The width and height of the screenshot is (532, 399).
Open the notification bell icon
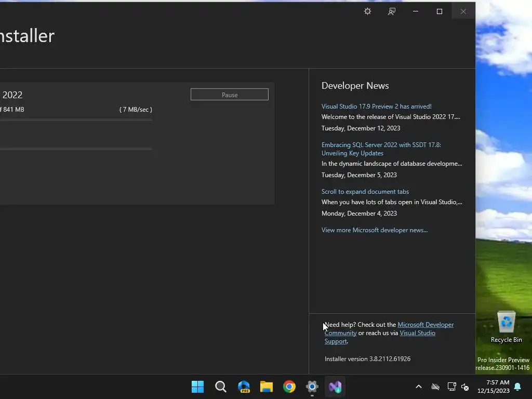pos(518,387)
